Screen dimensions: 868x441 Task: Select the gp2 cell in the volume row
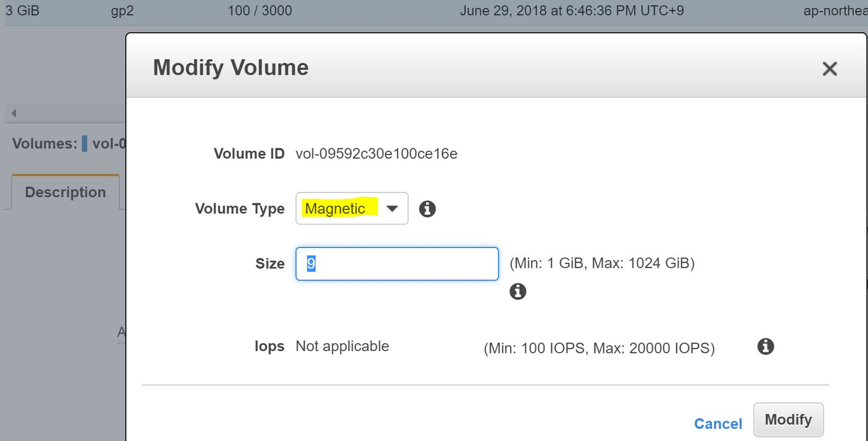point(122,11)
